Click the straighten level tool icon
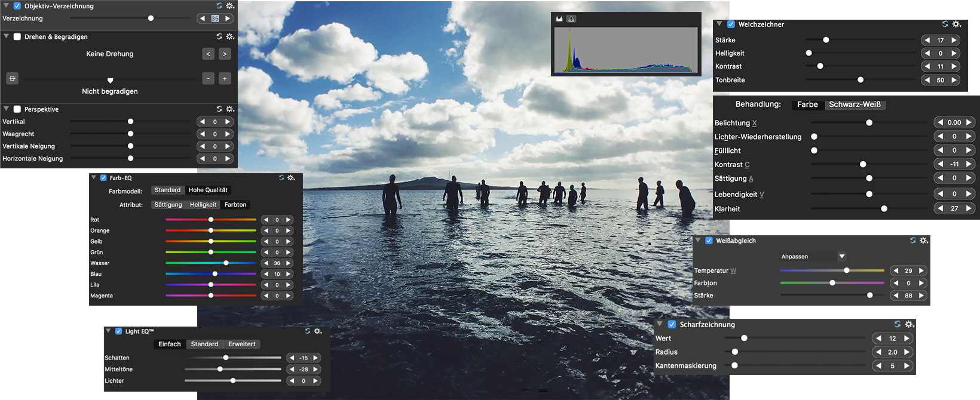 point(12,78)
